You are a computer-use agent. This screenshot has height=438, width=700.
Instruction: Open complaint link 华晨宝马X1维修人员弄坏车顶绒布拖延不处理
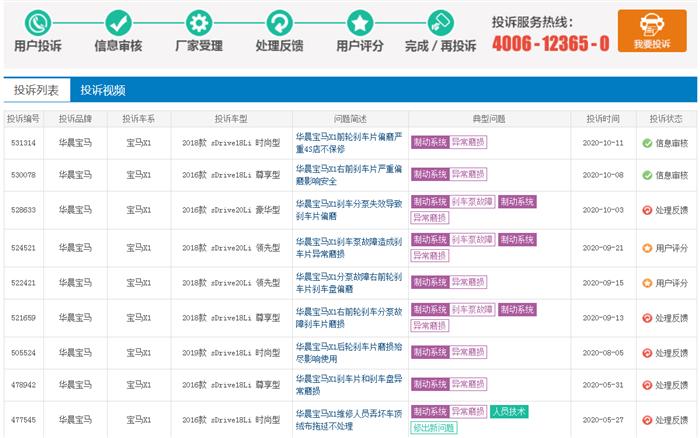349,420
